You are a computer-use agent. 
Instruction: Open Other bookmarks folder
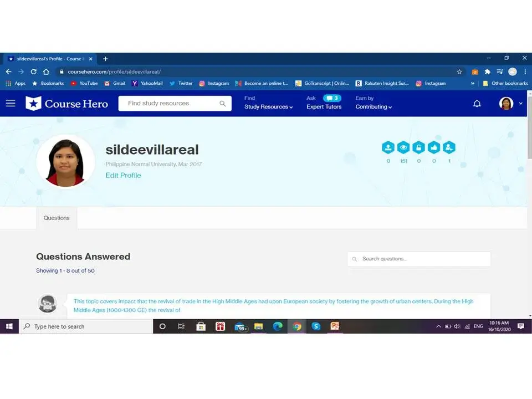point(505,83)
